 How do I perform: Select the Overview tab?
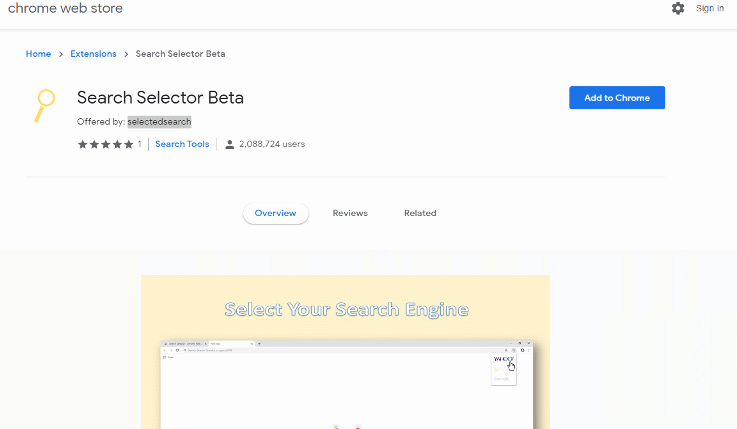click(275, 213)
